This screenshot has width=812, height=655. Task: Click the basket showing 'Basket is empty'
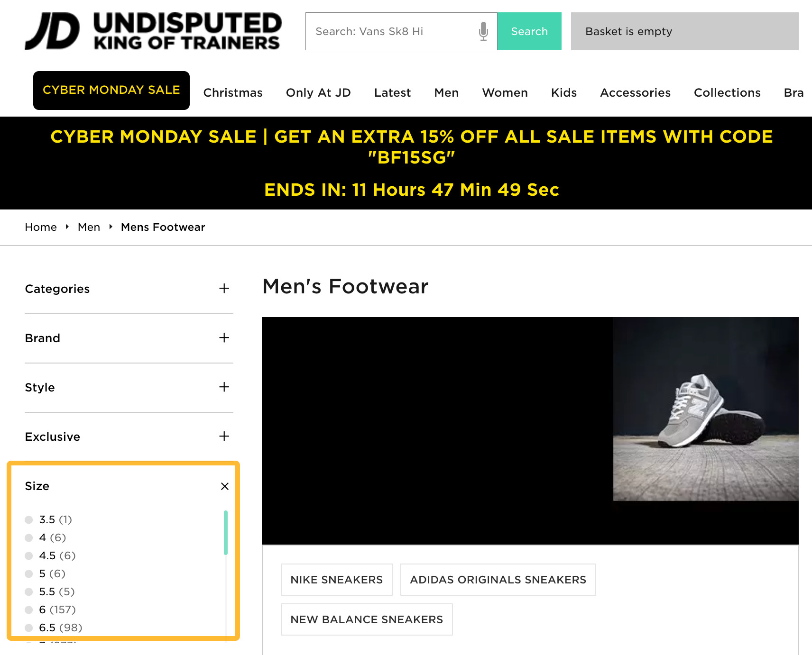[x=629, y=31]
